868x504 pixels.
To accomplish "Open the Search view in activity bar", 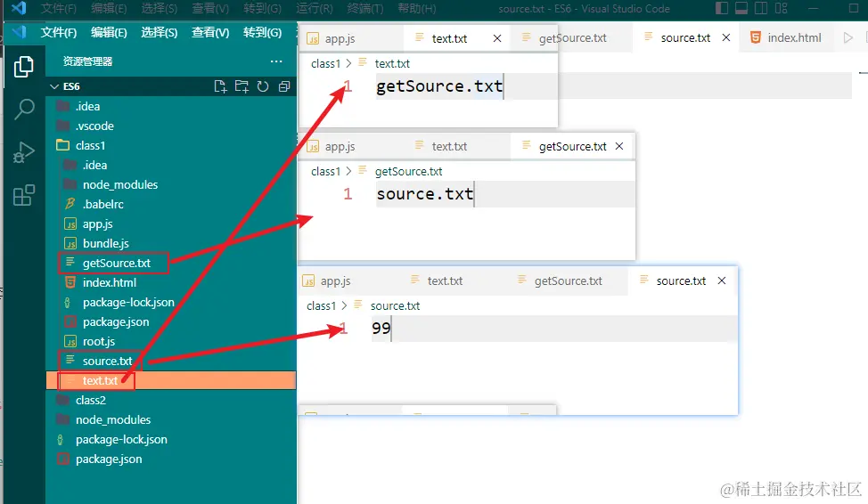I will [x=24, y=109].
